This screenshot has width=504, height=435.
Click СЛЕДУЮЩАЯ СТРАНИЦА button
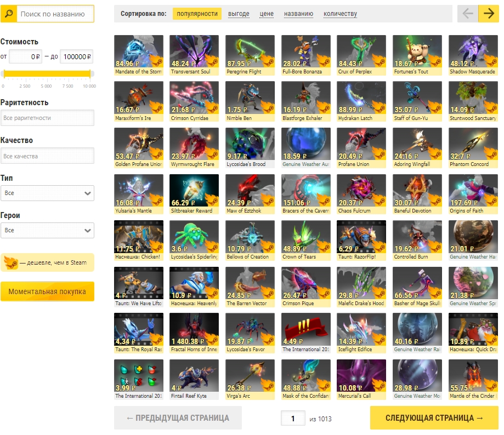coord(434,417)
